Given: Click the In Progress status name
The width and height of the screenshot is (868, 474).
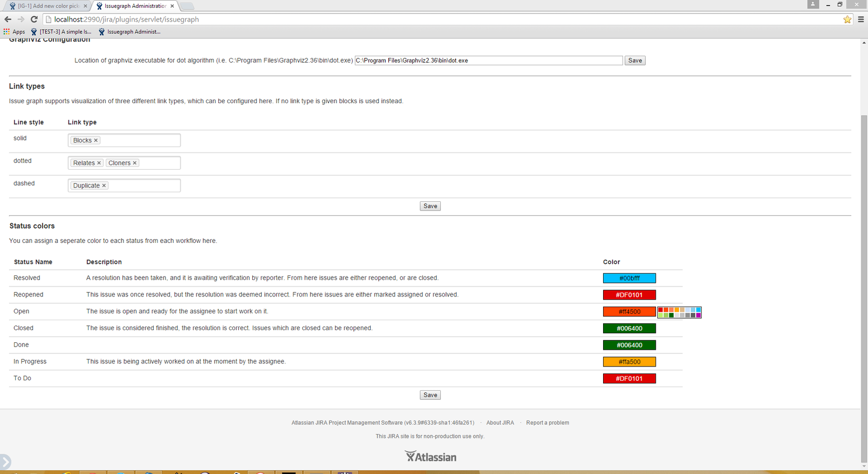Looking at the screenshot, I should pyautogui.click(x=30, y=362).
